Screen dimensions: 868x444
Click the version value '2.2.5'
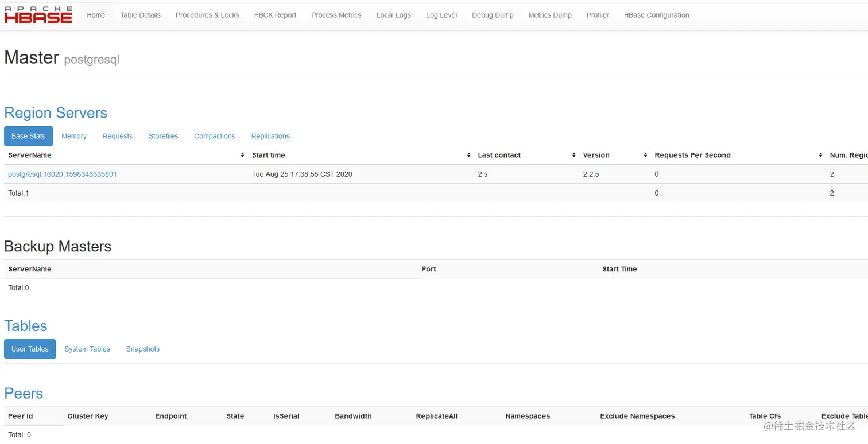[591, 174]
